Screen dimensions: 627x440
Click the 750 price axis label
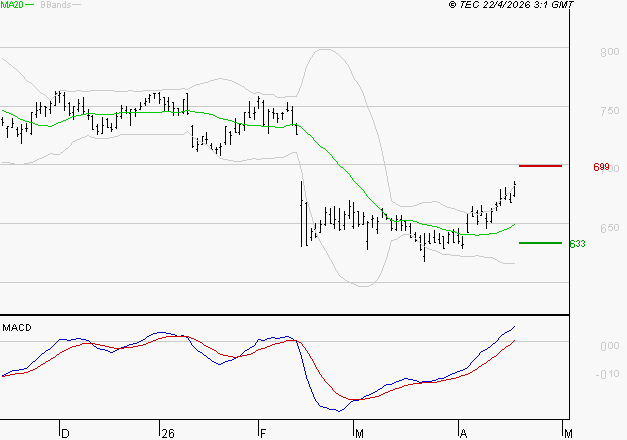pyautogui.click(x=609, y=111)
